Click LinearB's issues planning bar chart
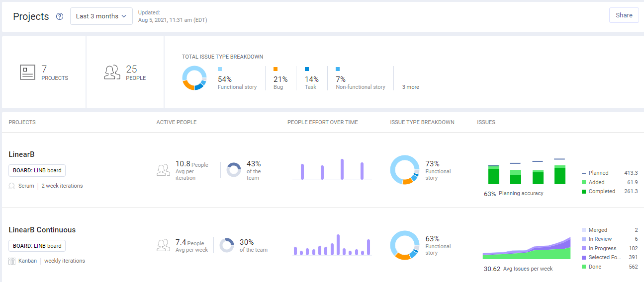The width and height of the screenshot is (644, 282). point(527,171)
